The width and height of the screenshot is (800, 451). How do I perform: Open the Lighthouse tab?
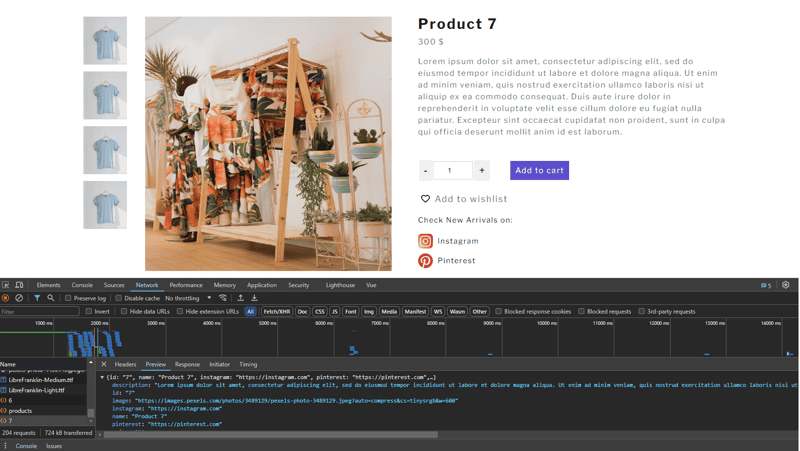pos(340,285)
